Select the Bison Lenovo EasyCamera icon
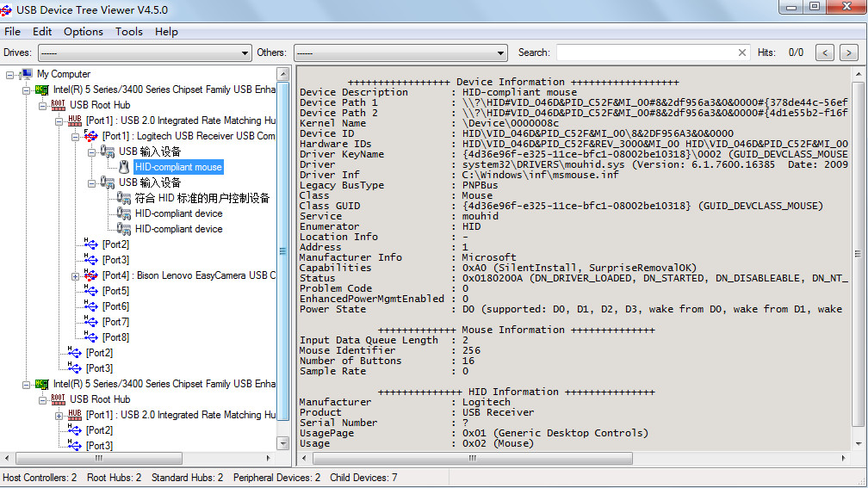 [x=90, y=275]
